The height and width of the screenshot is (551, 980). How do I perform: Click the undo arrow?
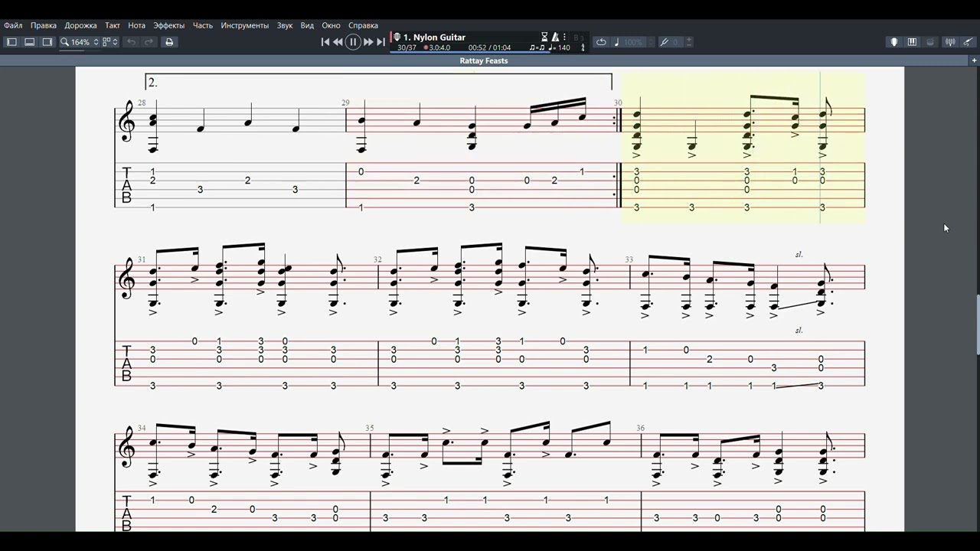131,42
